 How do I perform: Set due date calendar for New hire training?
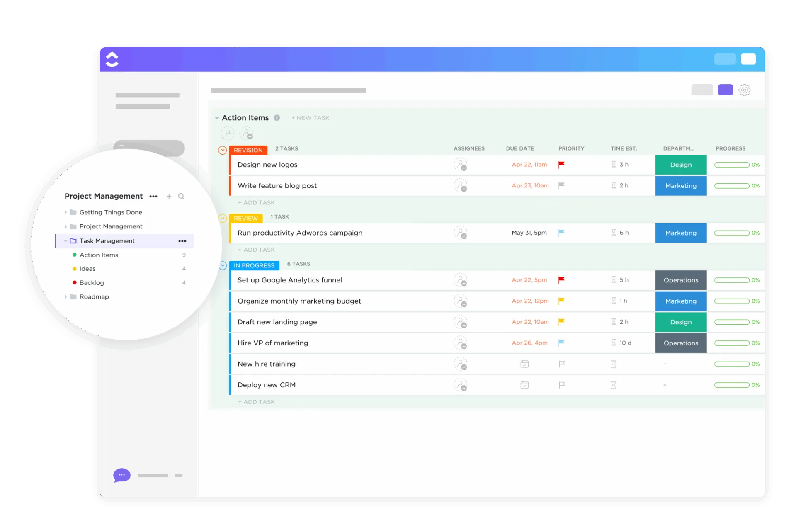pos(524,364)
